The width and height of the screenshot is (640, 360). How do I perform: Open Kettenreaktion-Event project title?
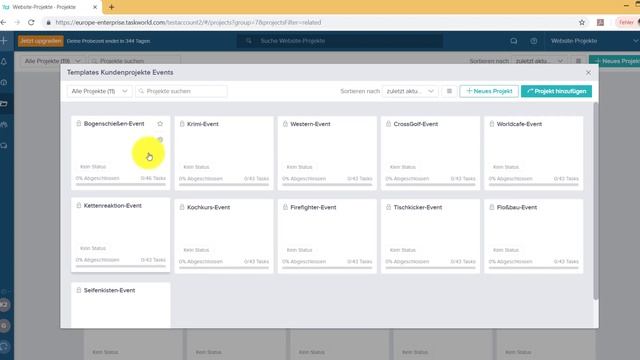pos(113,205)
